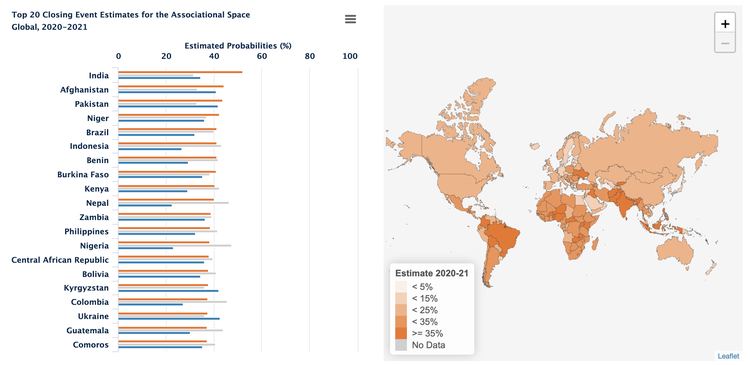Click Nepal's blue bar in the chart
Image resolution: width=750 pixels, height=365 pixels.
[x=145, y=205]
